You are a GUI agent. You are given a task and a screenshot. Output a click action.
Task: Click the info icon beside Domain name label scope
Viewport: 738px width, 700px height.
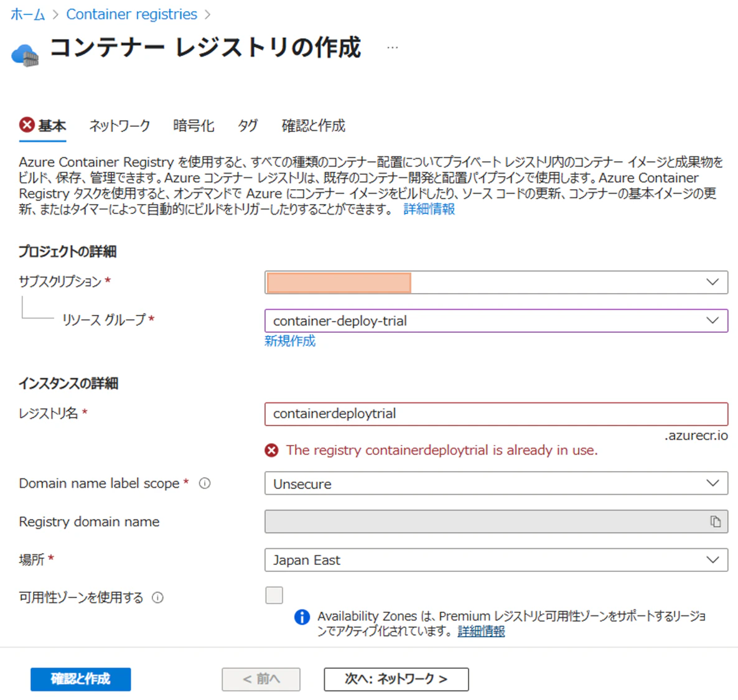pyautogui.click(x=205, y=483)
